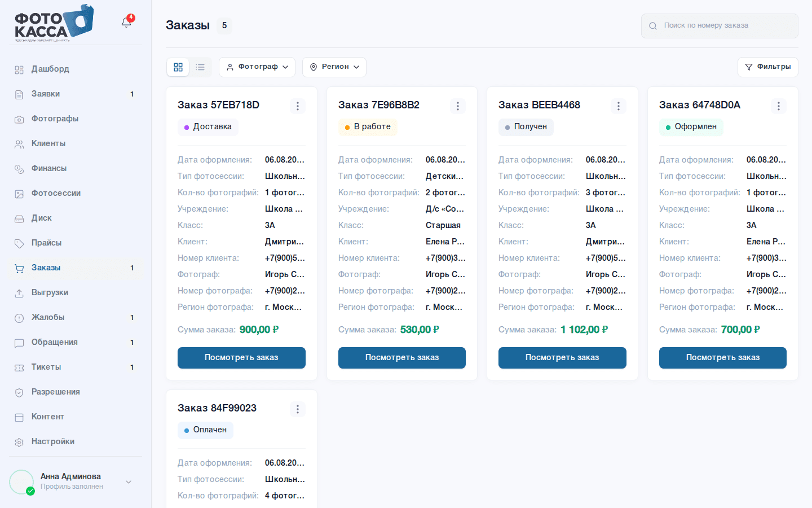812x508 pixels.
Task: Click the Заказы cart icon
Action: click(19, 268)
